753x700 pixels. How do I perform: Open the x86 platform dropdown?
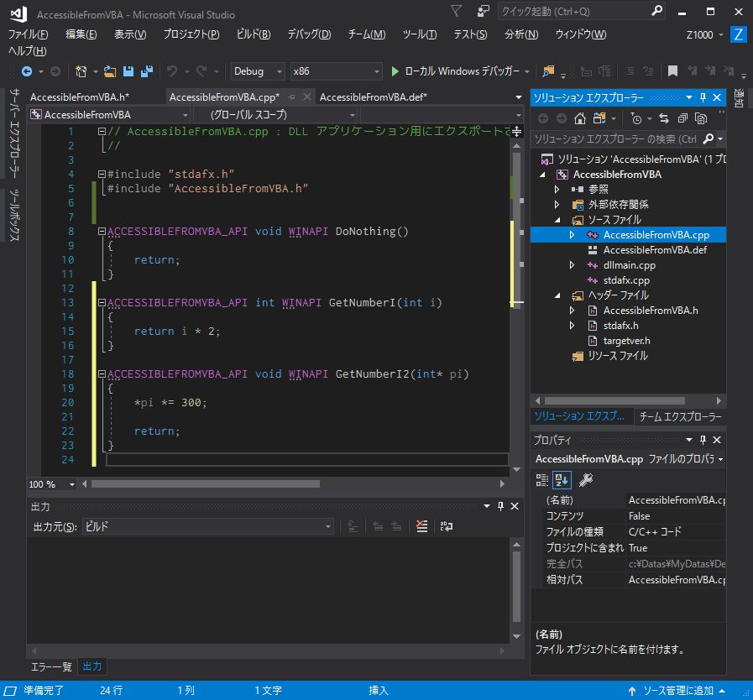(x=336, y=71)
